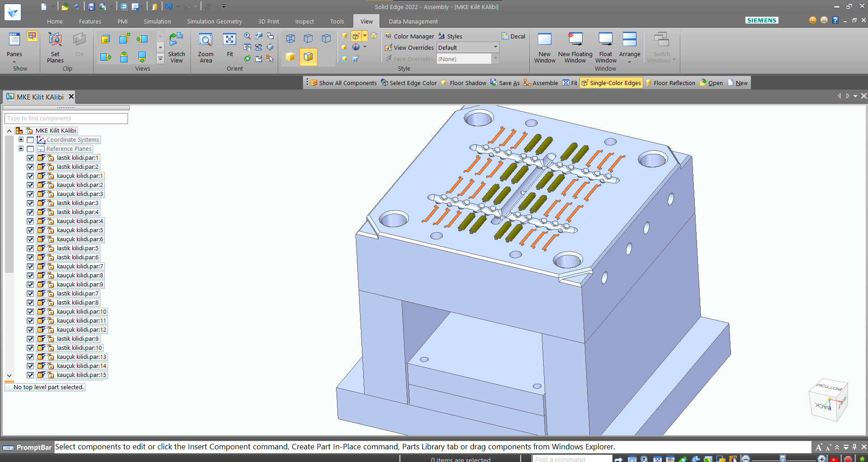Click the Decal tool
This screenshot has height=462, width=868.
click(513, 36)
